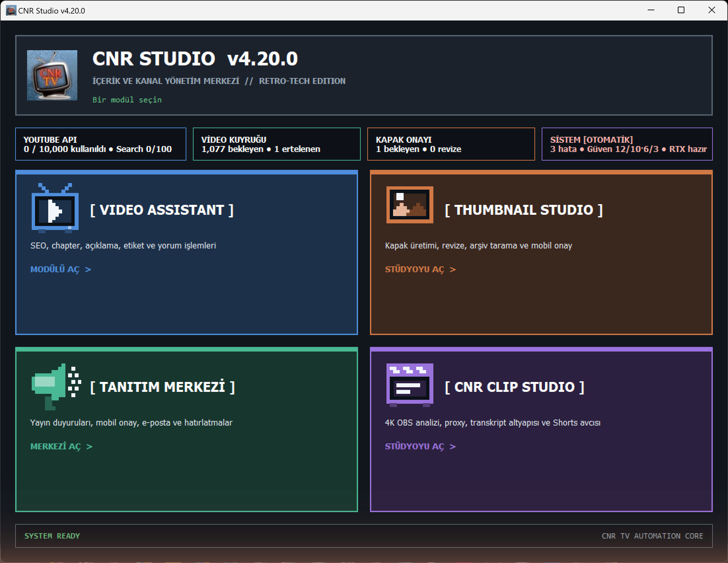Viewport: 728px width, 563px height.
Task: Click the Thumbnail Studio picture icon
Action: click(x=410, y=205)
